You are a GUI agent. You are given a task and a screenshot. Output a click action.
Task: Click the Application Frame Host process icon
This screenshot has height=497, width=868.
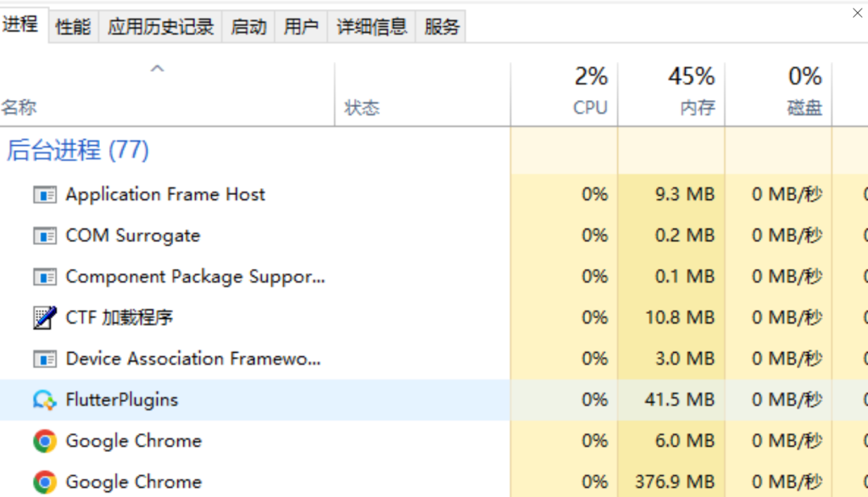[44, 194]
